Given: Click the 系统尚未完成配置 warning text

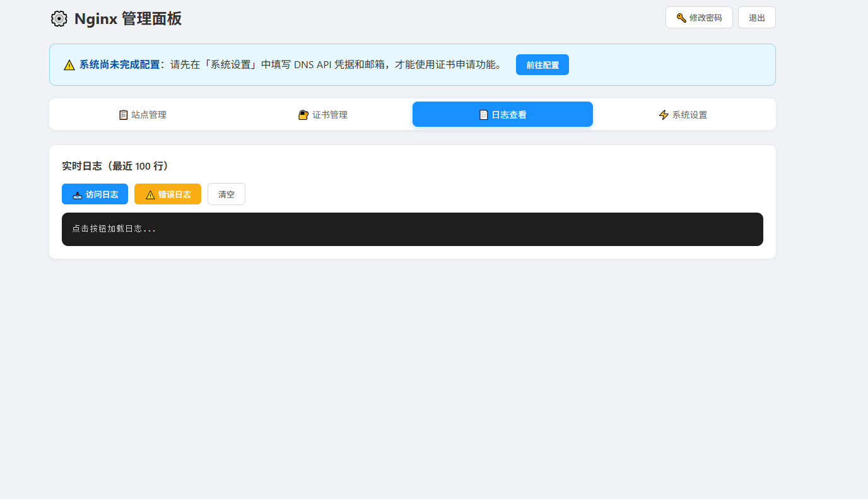Looking at the screenshot, I should pyautogui.click(x=119, y=64).
